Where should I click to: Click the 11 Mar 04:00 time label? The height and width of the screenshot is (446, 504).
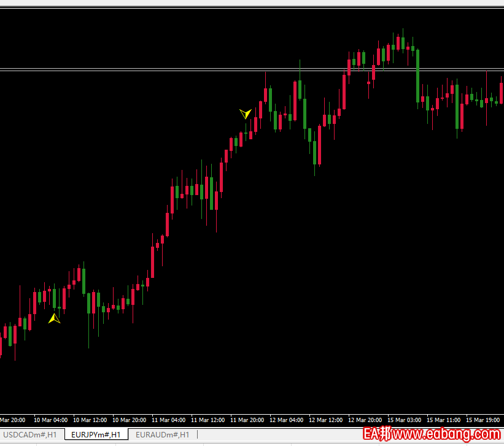click(x=169, y=420)
